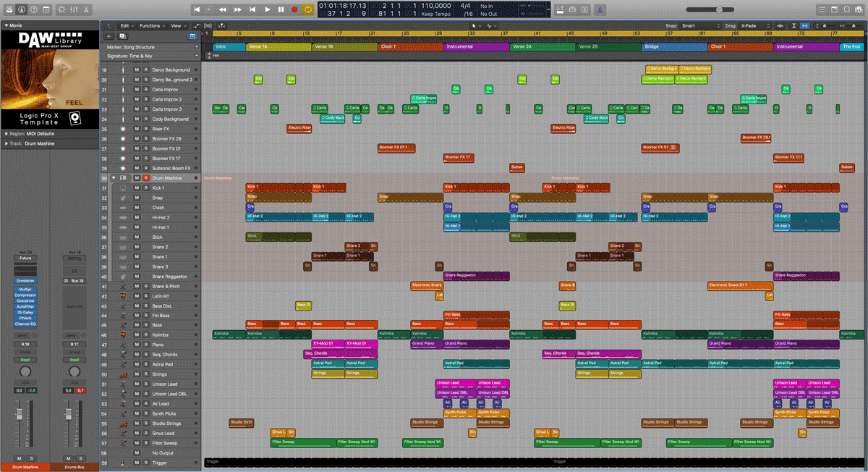Open the Media Browsers icon
This screenshot has width=868, height=472.
(859, 9)
